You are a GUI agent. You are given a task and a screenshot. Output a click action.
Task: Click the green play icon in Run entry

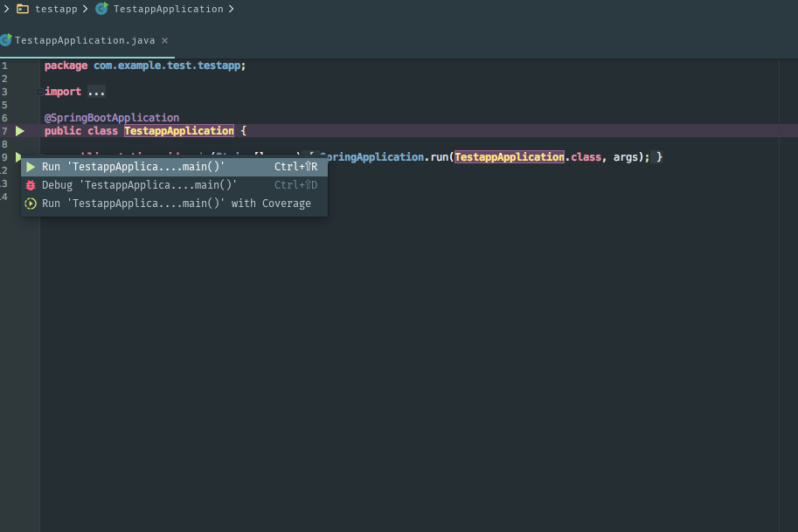pos(31,167)
